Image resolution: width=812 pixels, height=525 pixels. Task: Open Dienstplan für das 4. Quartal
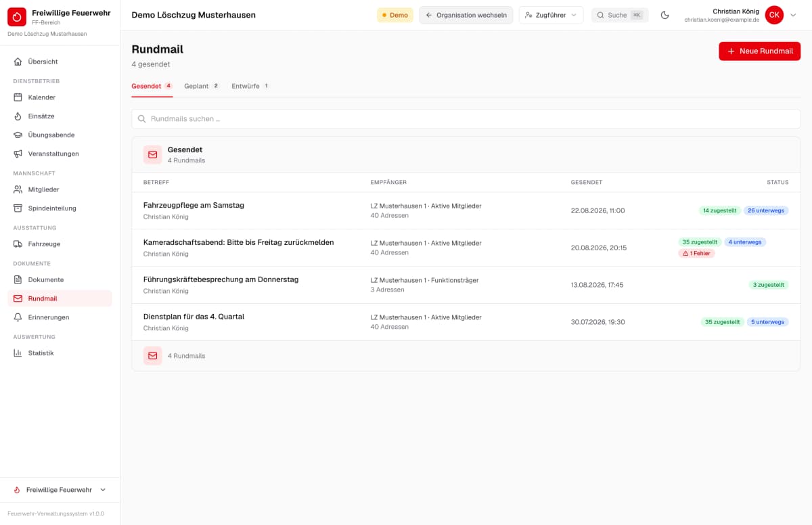point(194,317)
